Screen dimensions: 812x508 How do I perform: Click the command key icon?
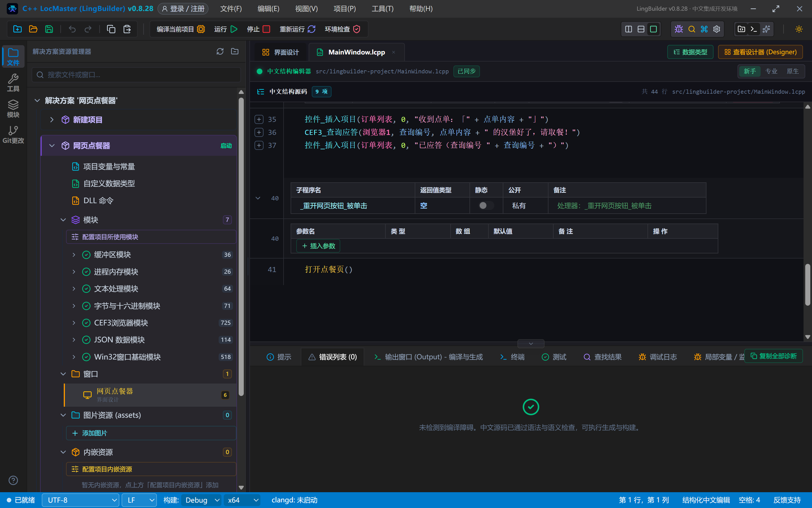[x=704, y=29]
